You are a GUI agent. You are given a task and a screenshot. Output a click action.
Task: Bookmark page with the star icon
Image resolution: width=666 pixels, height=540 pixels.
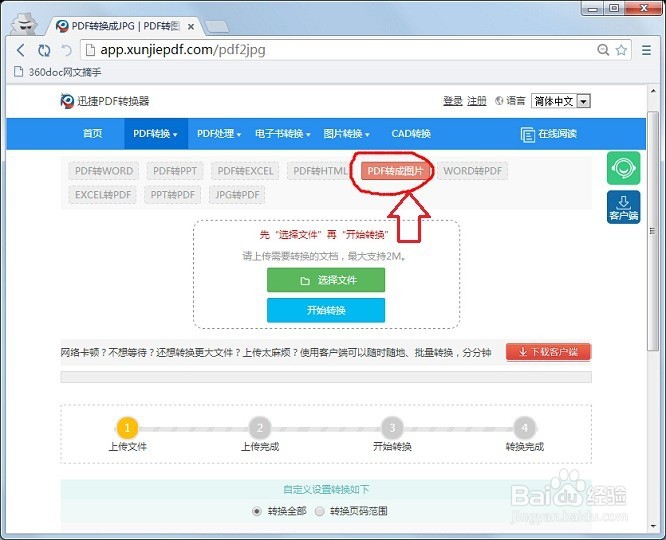(x=621, y=50)
